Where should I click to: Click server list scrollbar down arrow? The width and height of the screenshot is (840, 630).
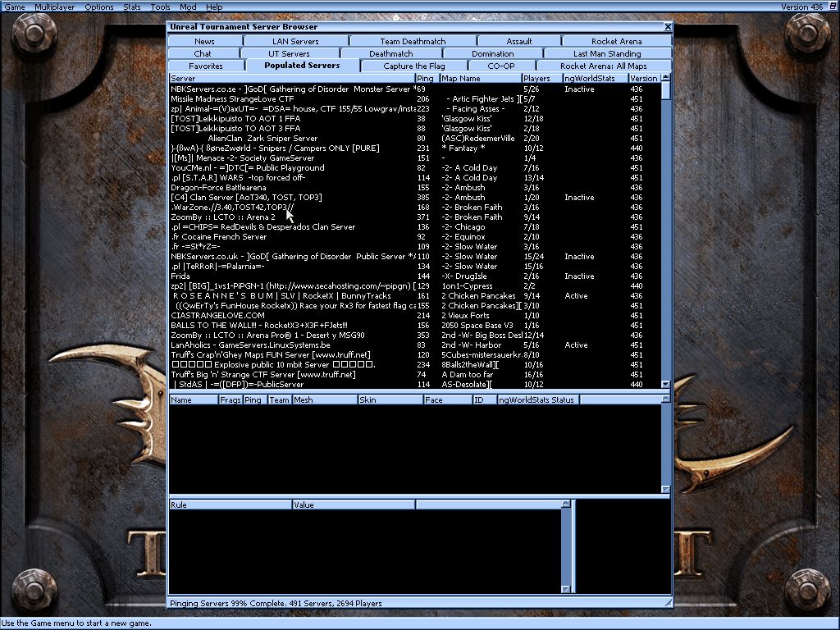pyautogui.click(x=665, y=384)
